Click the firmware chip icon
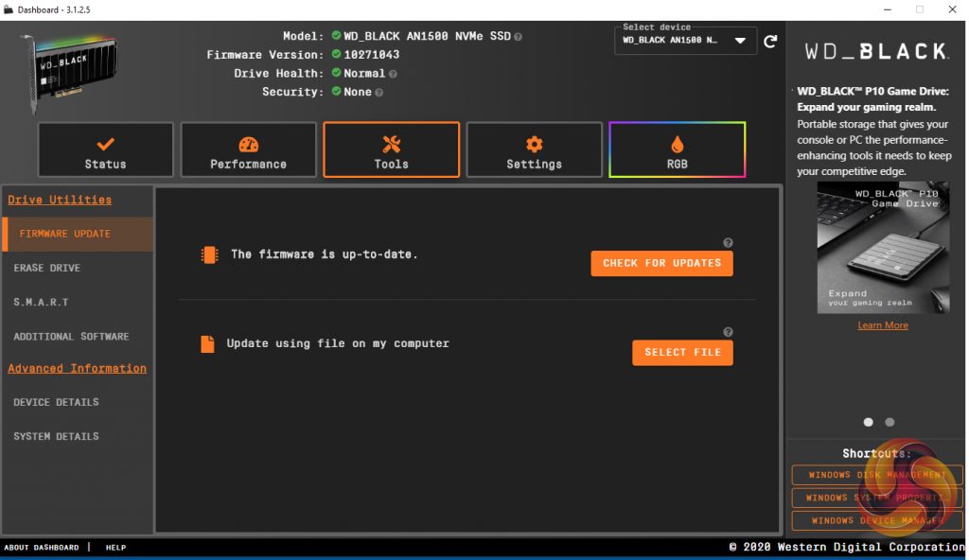 point(209,254)
